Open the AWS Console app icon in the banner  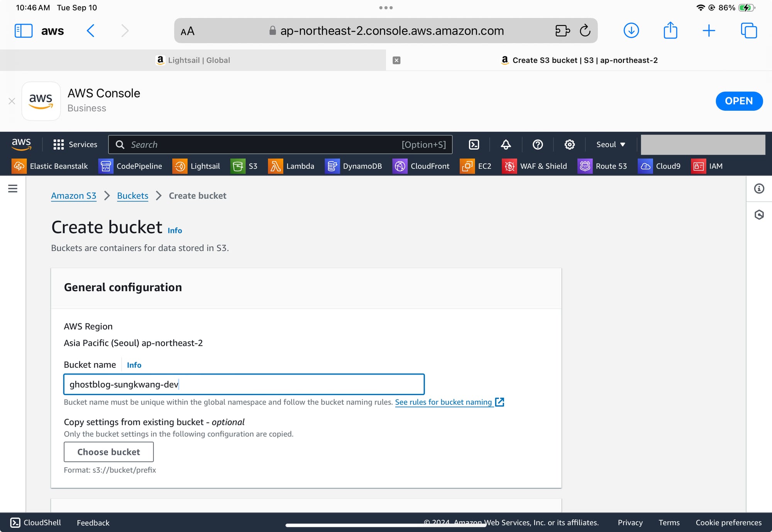(x=41, y=101)
